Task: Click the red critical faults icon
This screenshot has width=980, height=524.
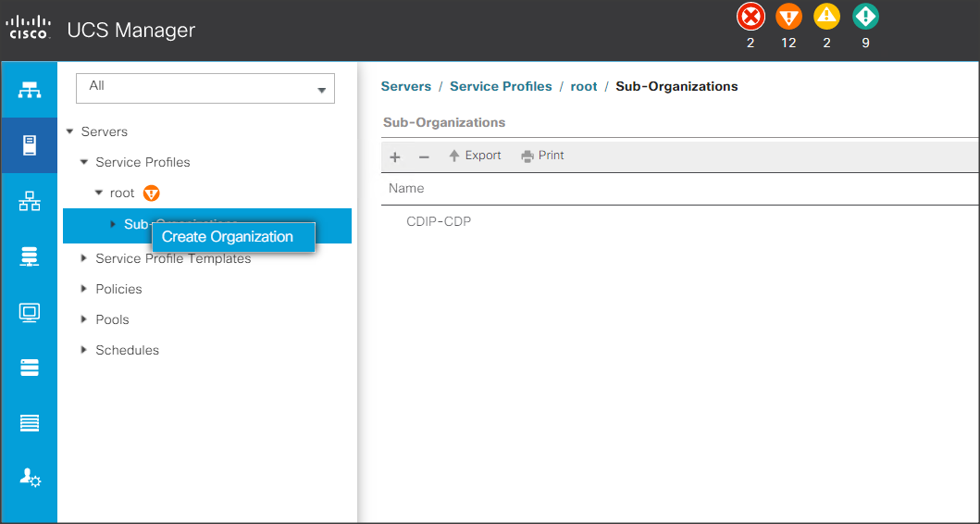Action: (x=751, y=17)
